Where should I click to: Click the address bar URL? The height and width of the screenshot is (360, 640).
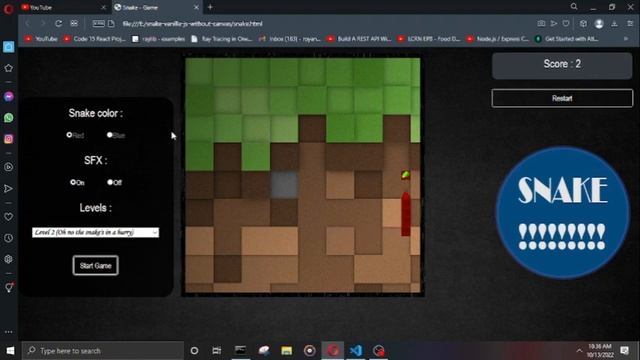(x=192, y=24)
